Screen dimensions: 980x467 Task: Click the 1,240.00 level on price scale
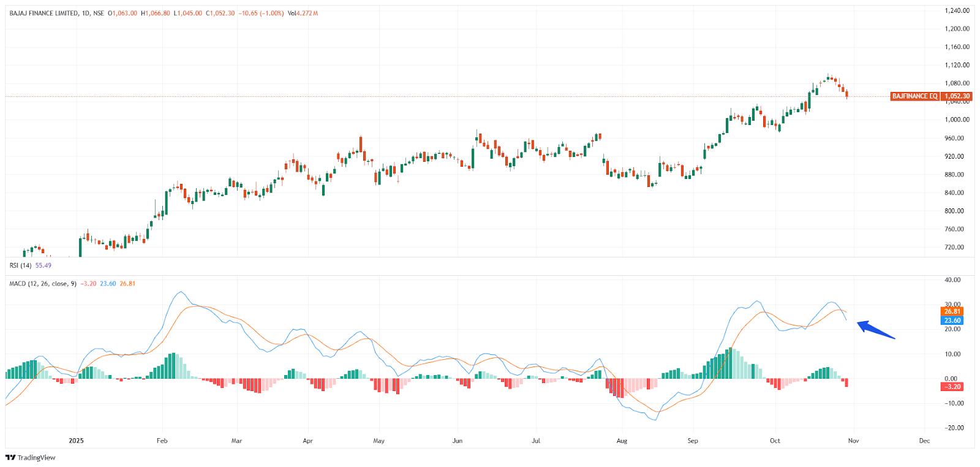tap(957, 10)
